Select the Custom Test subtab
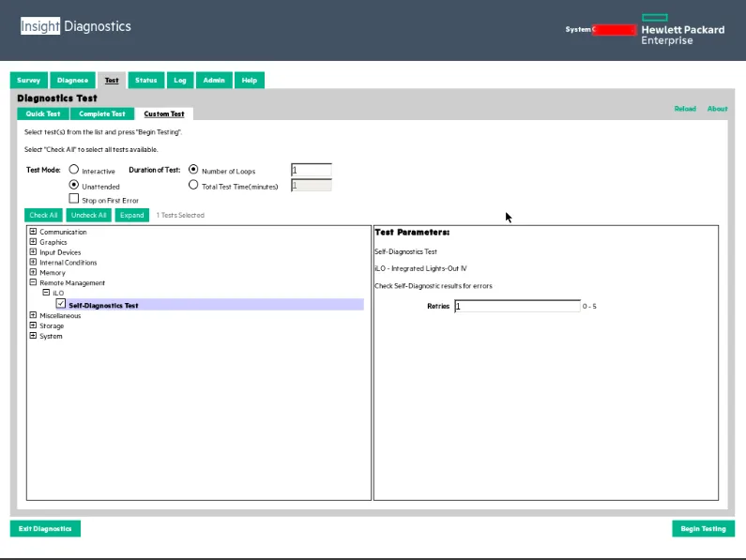This screenshot has height=560, width=746. click(164, 114)
